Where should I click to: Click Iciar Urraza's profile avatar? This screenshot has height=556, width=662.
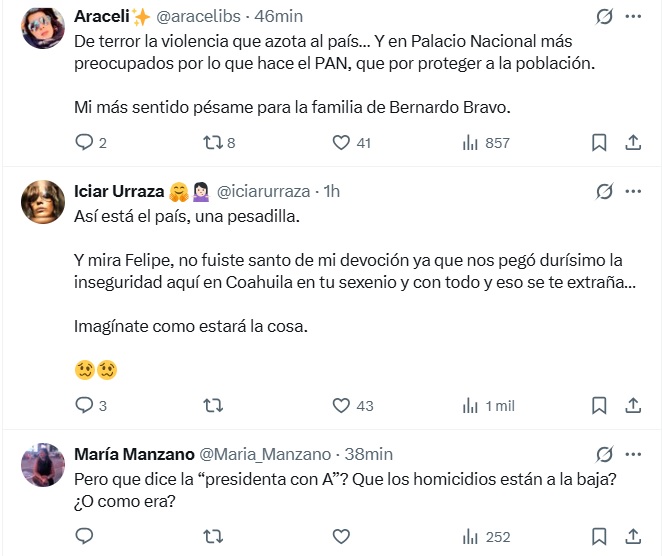pos(43,202)
